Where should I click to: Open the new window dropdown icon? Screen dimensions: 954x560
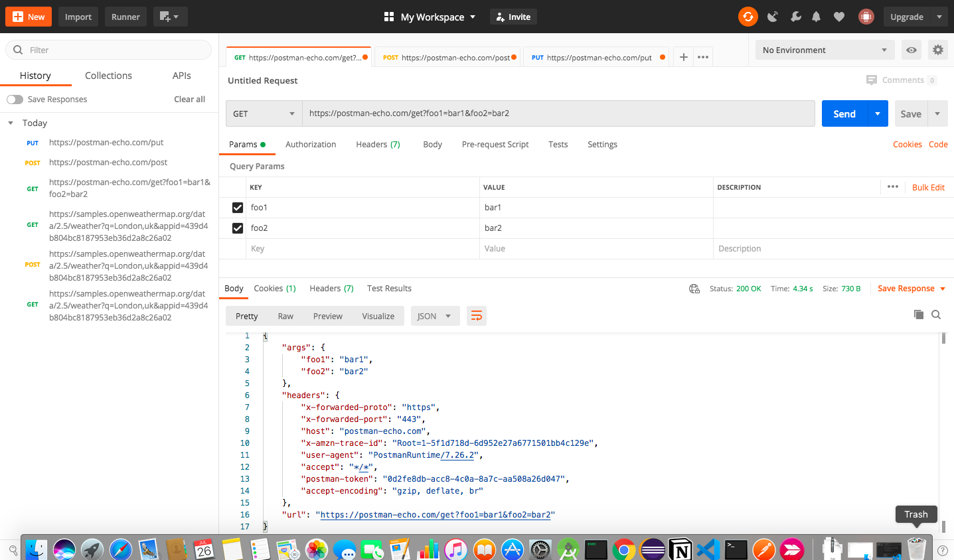pos(170,17)
